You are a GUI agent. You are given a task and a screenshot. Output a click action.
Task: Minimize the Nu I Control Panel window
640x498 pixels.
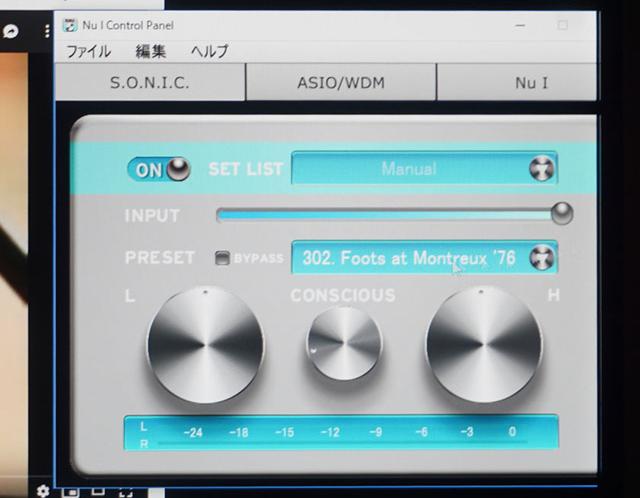point(520,26)
